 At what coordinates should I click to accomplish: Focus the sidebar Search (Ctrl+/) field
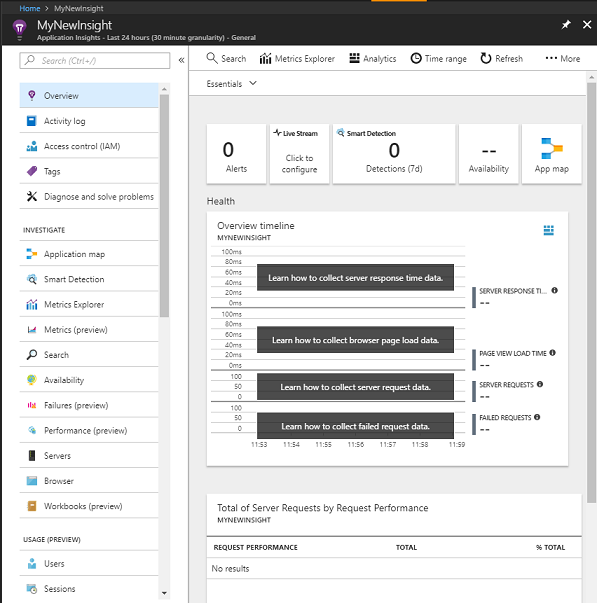(x=95, y=60)
